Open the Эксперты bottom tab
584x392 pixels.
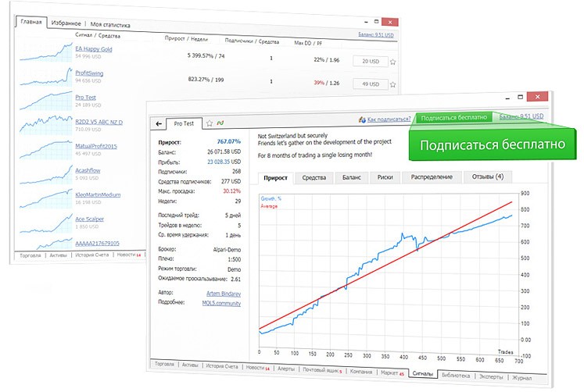point(491,376)
